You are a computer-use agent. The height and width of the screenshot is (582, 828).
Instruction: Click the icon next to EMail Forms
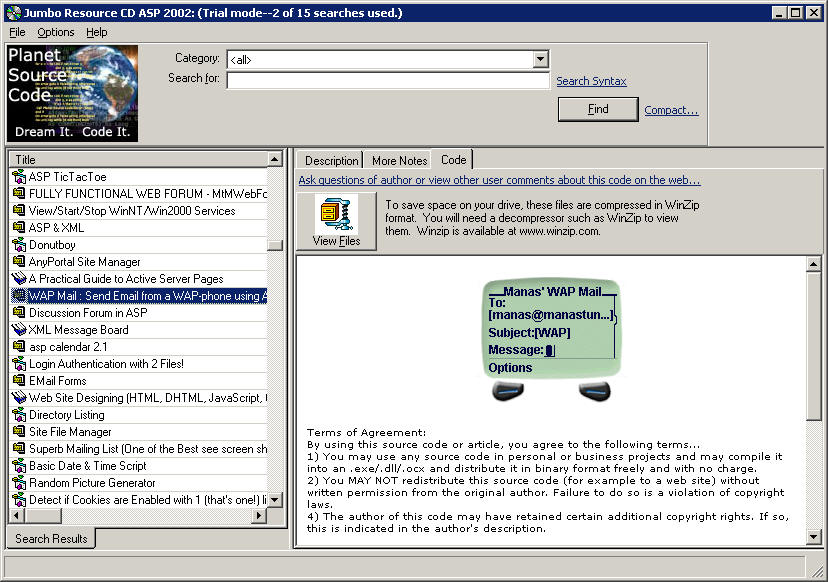tap(19, 380)
